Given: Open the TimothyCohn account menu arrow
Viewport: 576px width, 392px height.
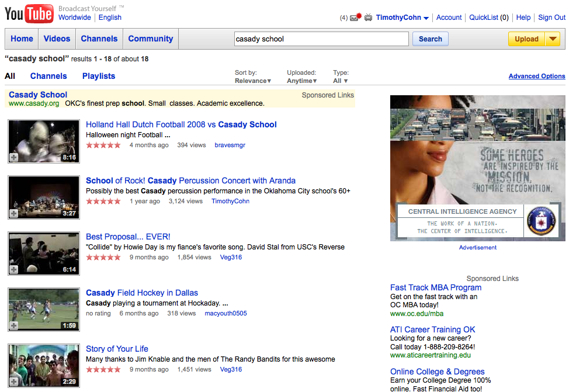Looking at the screenshot, I should [x=426, y=18].
